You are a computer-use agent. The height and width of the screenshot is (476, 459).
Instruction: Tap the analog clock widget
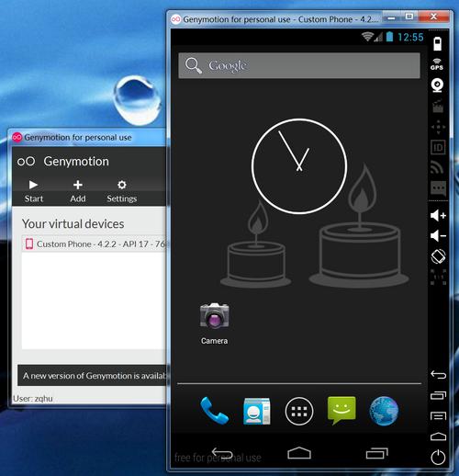point(299,166)
